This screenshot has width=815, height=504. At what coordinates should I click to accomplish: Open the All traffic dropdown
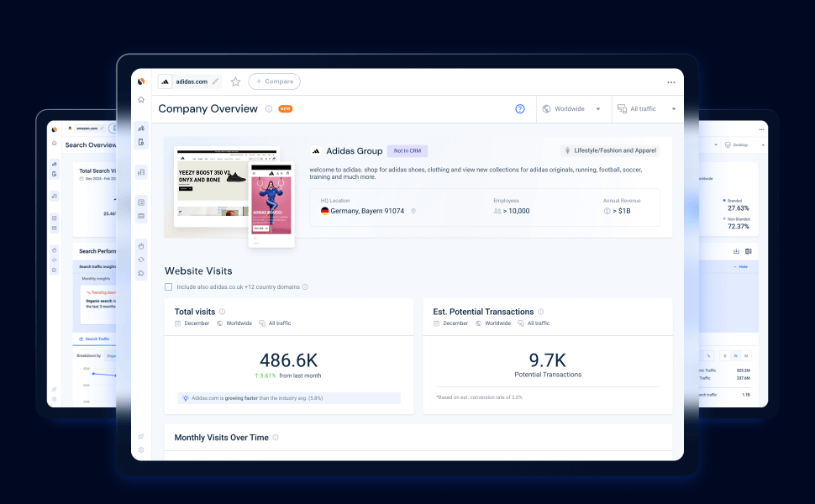(x=647, y=108)
